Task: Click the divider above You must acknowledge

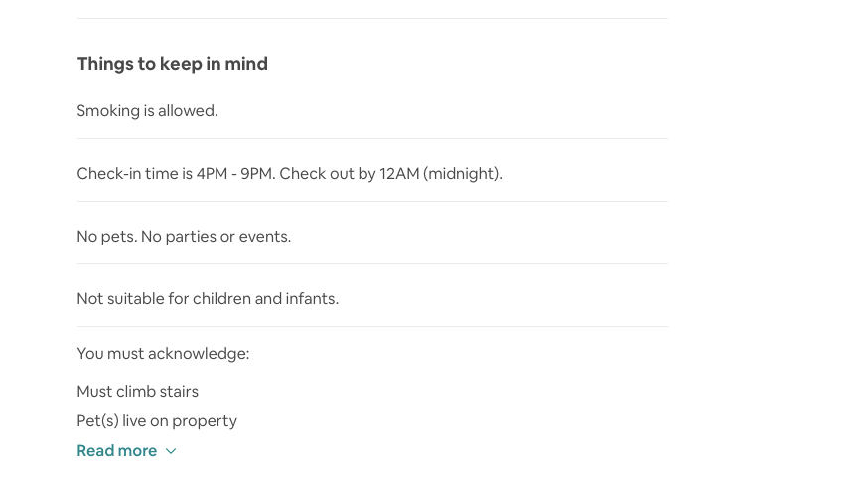Action: coord(372,327)
